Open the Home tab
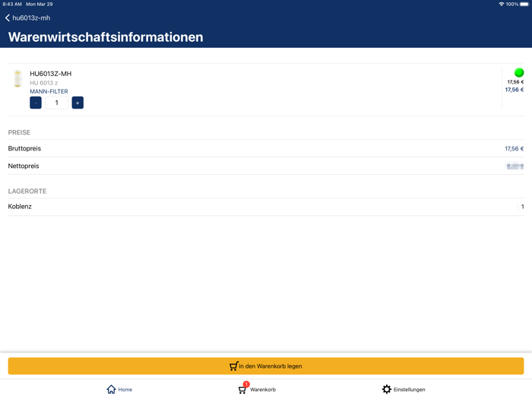 119,389
